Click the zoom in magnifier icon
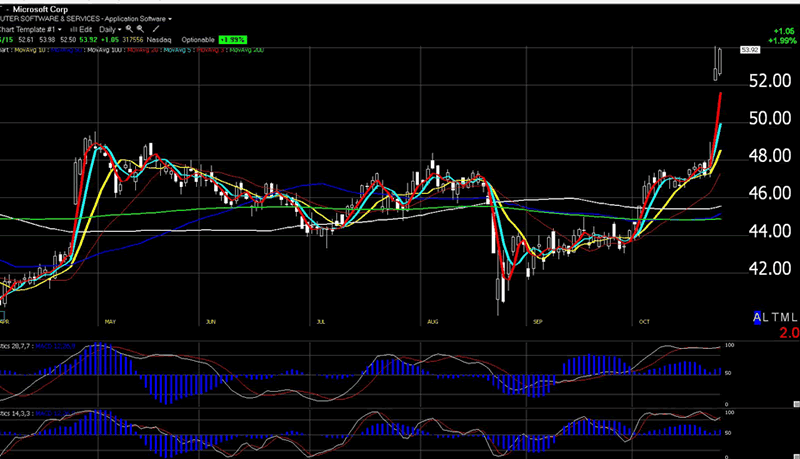The image size is (800, 459). tap(129, 30)
